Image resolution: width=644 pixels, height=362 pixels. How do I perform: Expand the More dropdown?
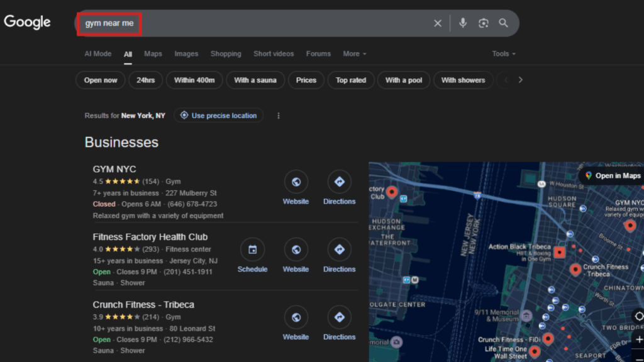pos(355,54)
